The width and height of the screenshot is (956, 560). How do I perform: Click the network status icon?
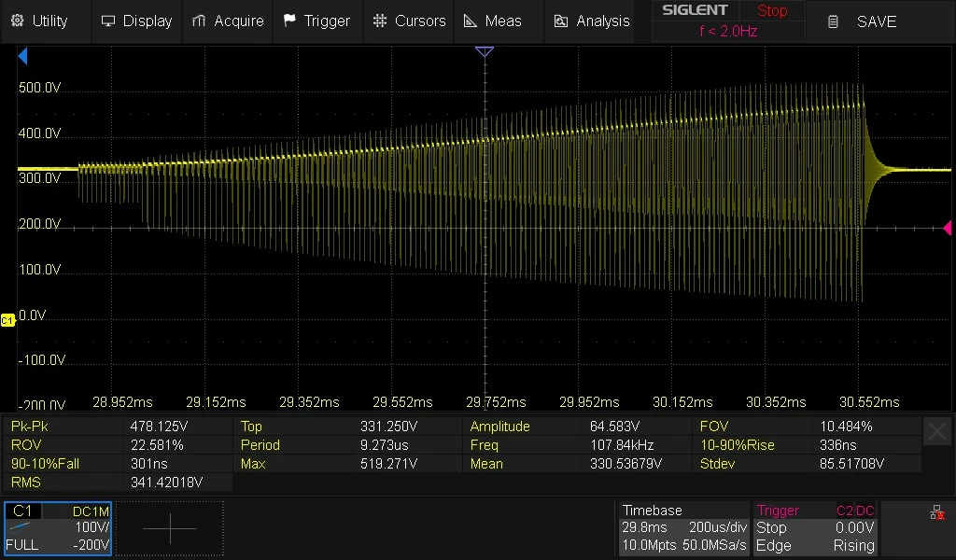937,512
